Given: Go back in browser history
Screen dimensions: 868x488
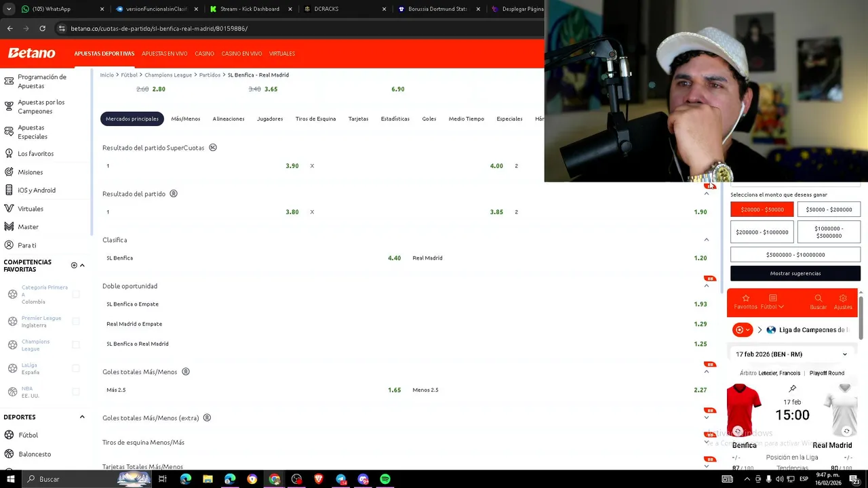Looking at the screenshot, I should [9, 28].
